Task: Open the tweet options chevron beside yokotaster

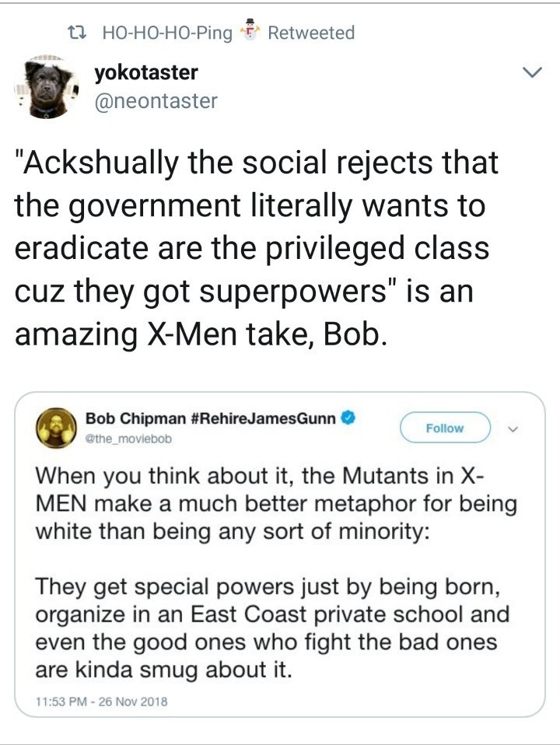Action: tap(531, 74)
